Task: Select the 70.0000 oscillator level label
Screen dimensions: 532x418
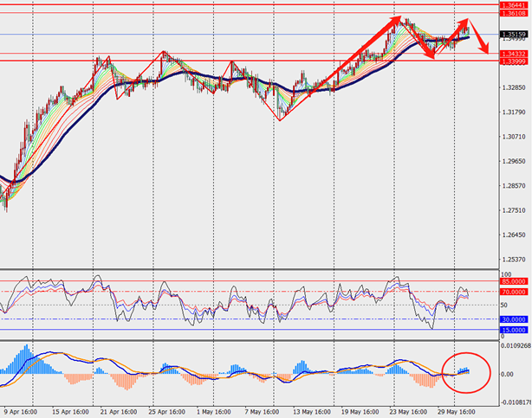Action: [513, 292]
